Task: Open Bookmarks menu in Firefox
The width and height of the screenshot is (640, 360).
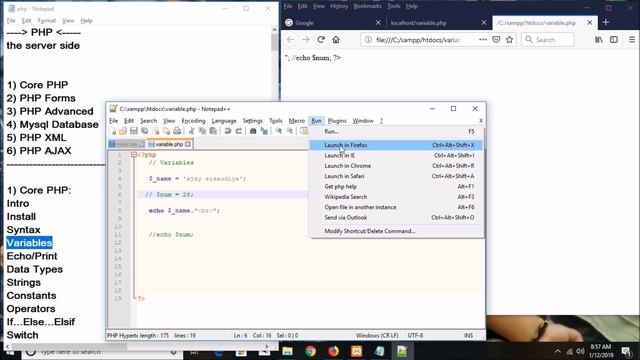Action: (x=367, y=6)
